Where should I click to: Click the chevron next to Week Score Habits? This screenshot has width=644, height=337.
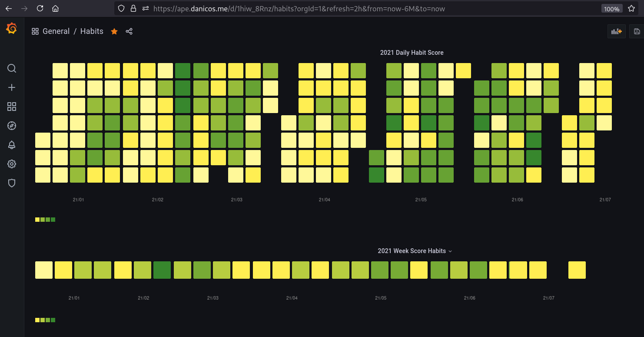click(x=450, y=251)
